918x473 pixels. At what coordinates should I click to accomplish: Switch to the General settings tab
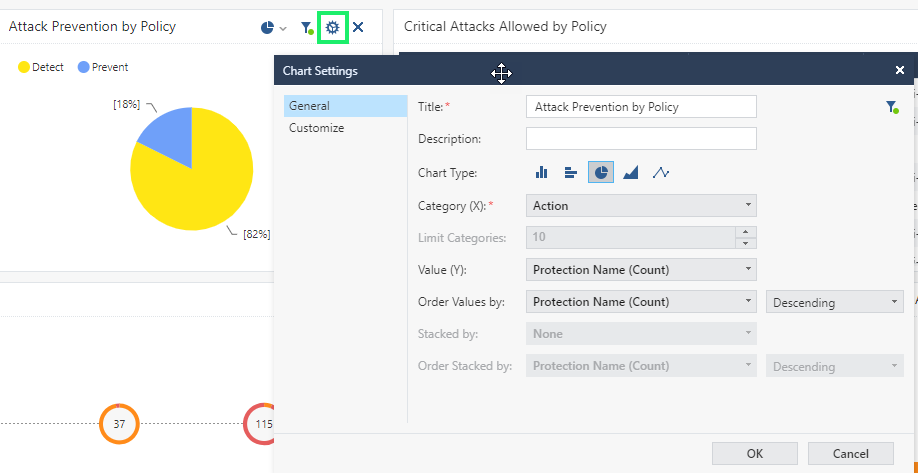click(x=345, y=106)
